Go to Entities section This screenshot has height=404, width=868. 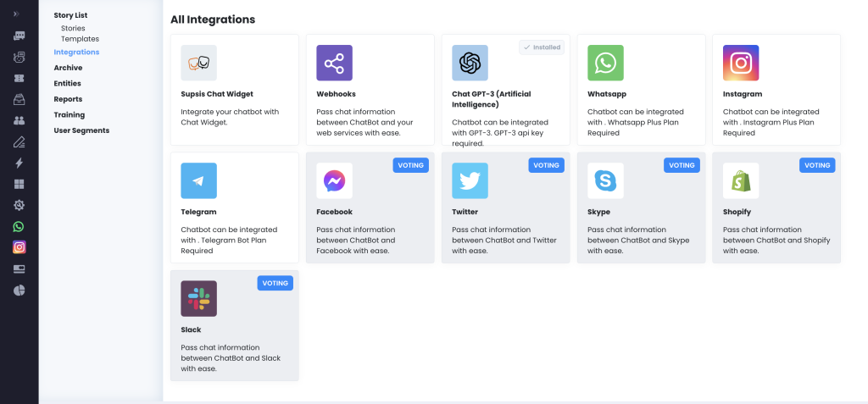click(68, 84)
